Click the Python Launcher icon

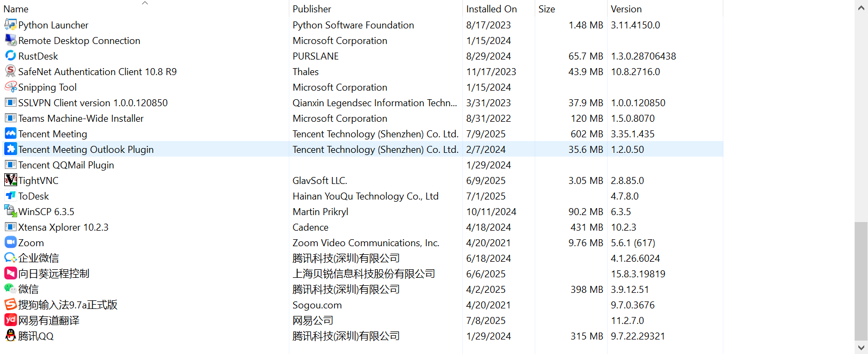(10, 25)
